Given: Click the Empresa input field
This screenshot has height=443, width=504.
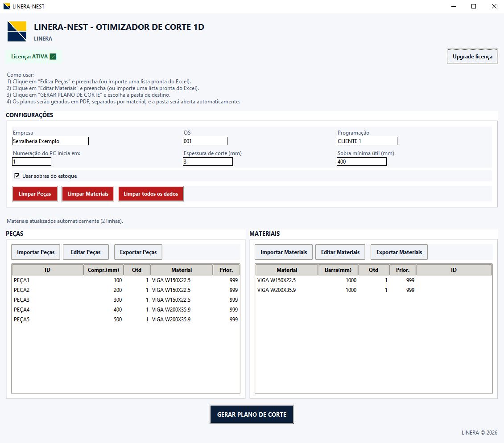Looking at the screenshot, I should point(50,141).
